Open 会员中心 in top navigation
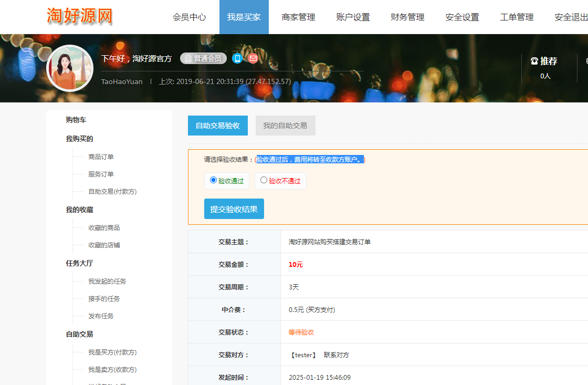The image size is (588, 385). coord(189,17)
